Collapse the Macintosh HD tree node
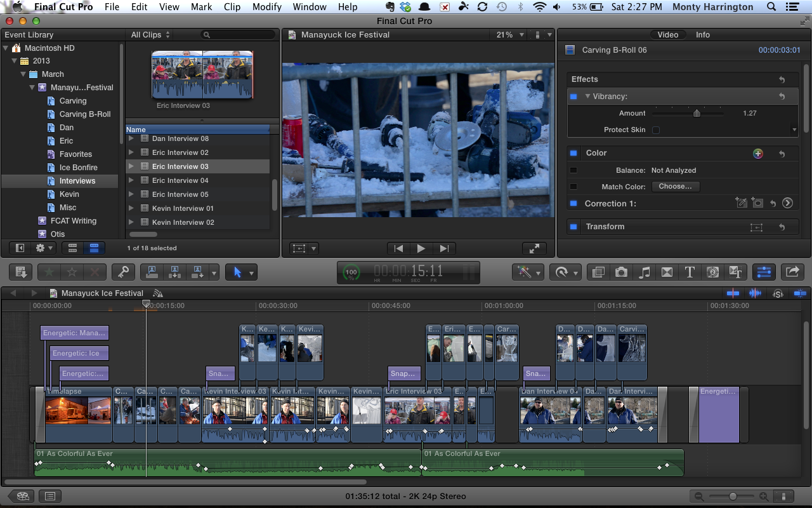Screen dimensions: 812x508 6,48
